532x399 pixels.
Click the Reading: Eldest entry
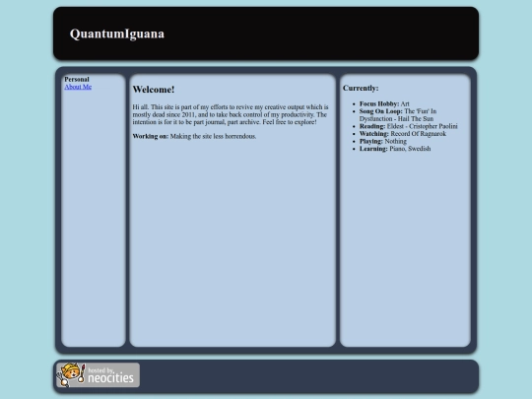tap(409, 126)
